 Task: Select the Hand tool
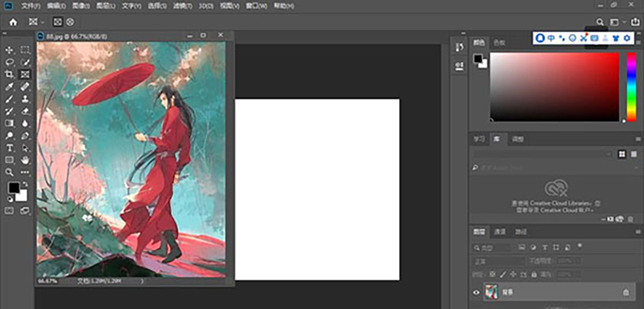[25, 160]
